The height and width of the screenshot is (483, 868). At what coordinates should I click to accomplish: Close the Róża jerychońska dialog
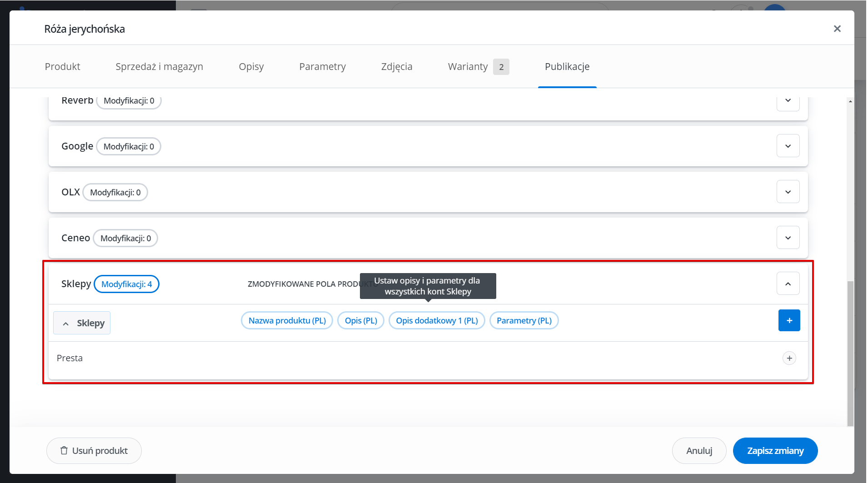[837, 29]
